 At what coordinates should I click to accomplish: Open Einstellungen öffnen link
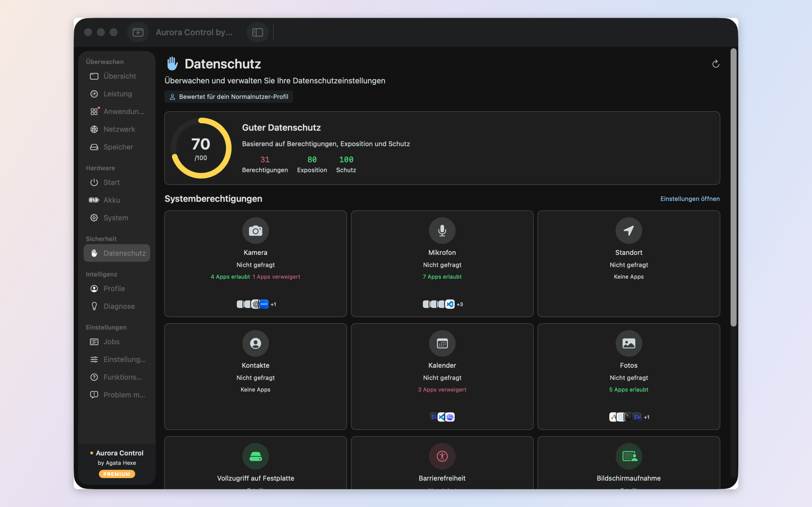click(690, 199)
